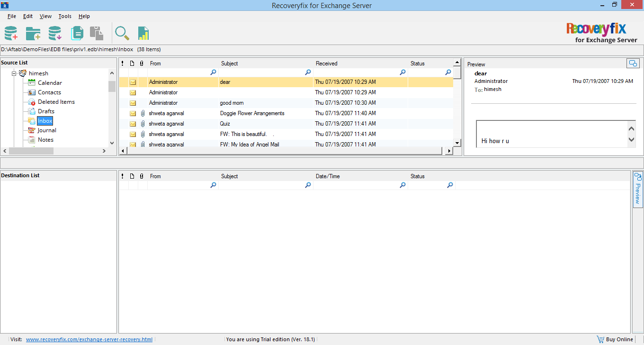Viewport: 644px width, 345px height.
Task: Click the Add Destination folder icon
Action: (x=33, y=33)
